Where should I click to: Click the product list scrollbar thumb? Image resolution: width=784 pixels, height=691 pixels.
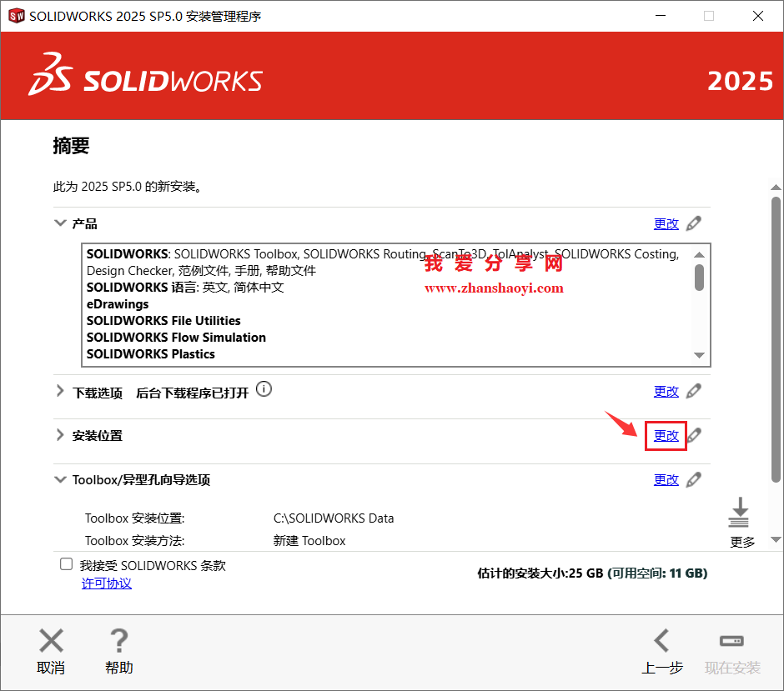click(700, 278)
